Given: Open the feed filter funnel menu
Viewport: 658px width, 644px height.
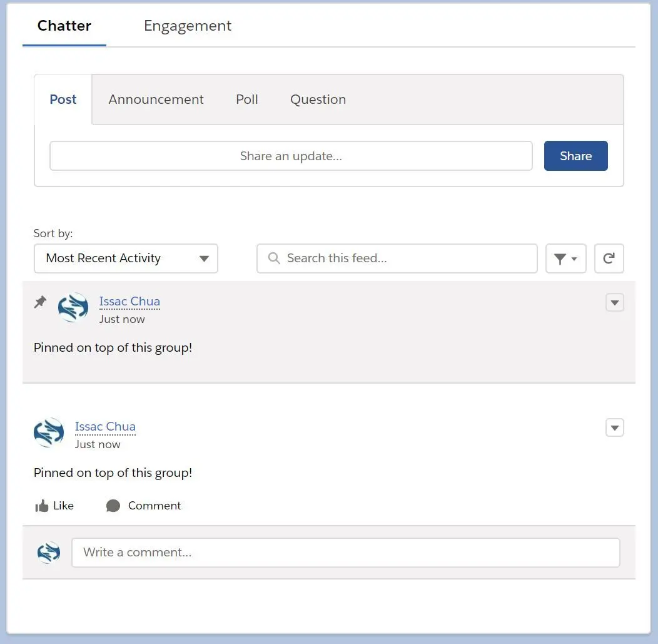Looking at the screenshot, I should [565, 258].
